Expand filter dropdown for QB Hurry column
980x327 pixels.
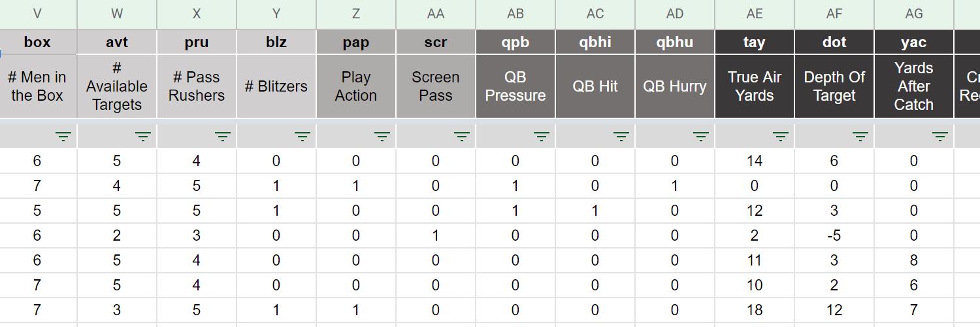coord(701,137)
